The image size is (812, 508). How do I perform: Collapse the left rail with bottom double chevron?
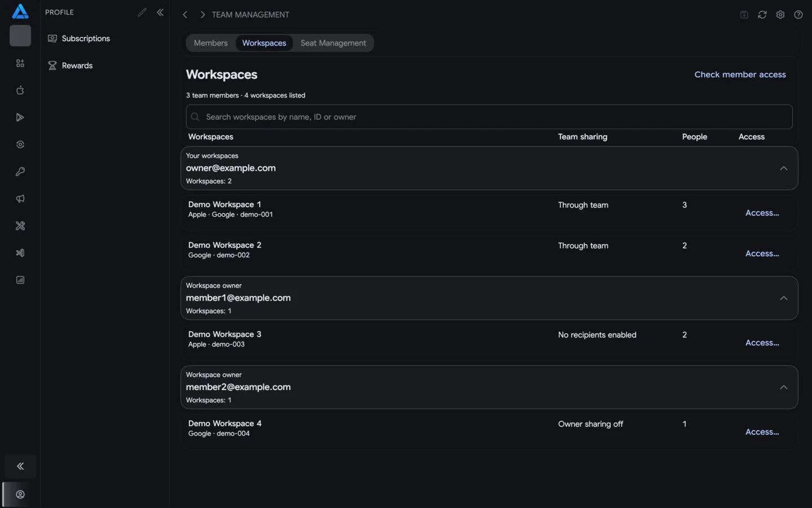20,466
